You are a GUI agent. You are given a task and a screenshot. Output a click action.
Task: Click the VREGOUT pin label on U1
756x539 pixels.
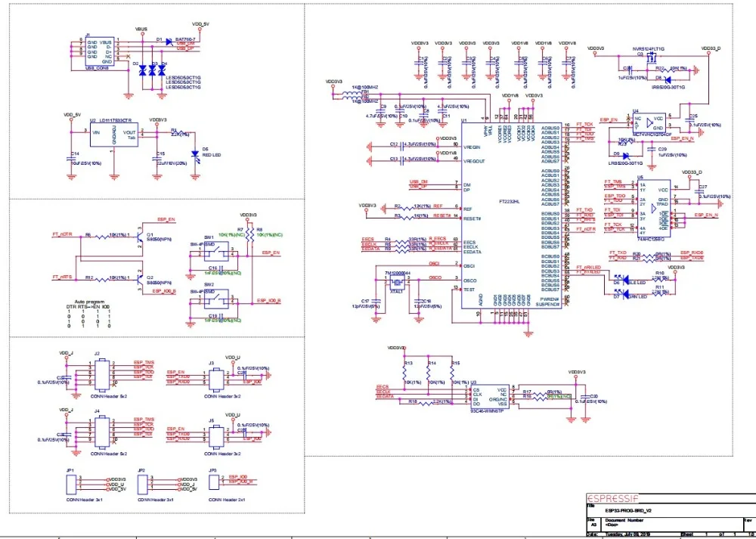[x=474, y=161]
